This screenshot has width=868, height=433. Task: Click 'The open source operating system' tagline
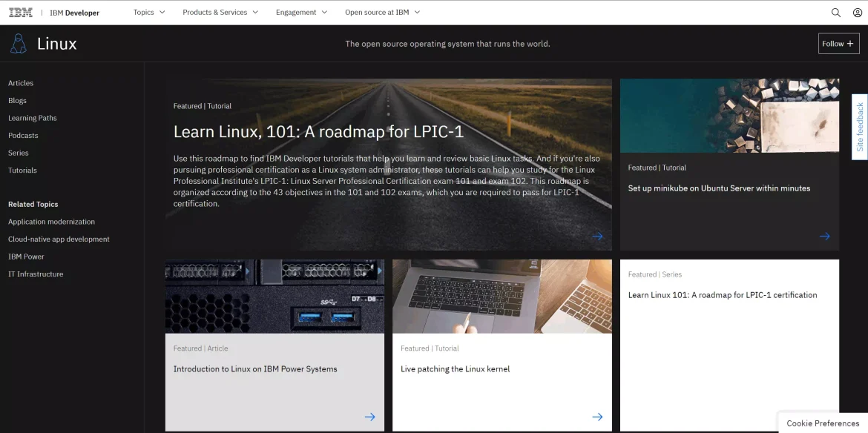click(447, 44)
